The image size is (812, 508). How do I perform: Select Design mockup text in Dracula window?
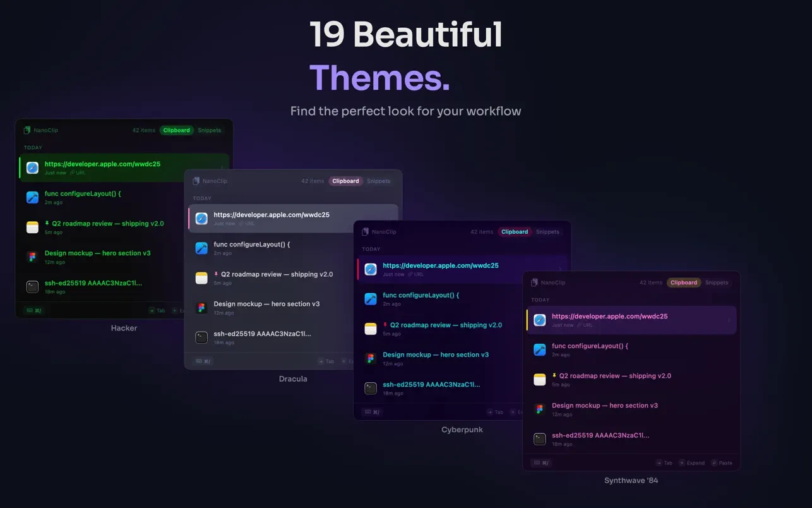(x=266, y=304)
